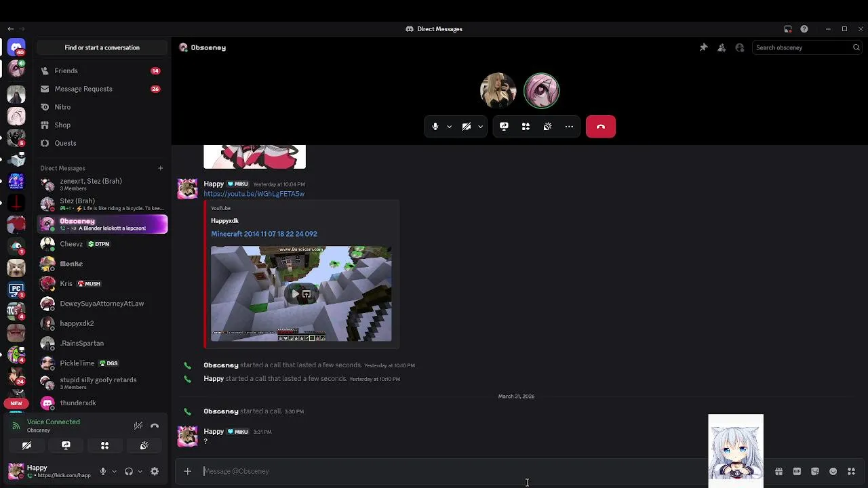868x488 pixels.
Task: Open the Shop page
Action: click(102, 125)
